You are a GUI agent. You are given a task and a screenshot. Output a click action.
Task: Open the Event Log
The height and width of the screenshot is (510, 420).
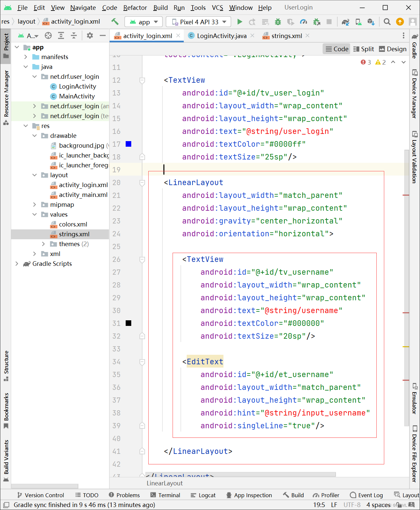point(367,495)
